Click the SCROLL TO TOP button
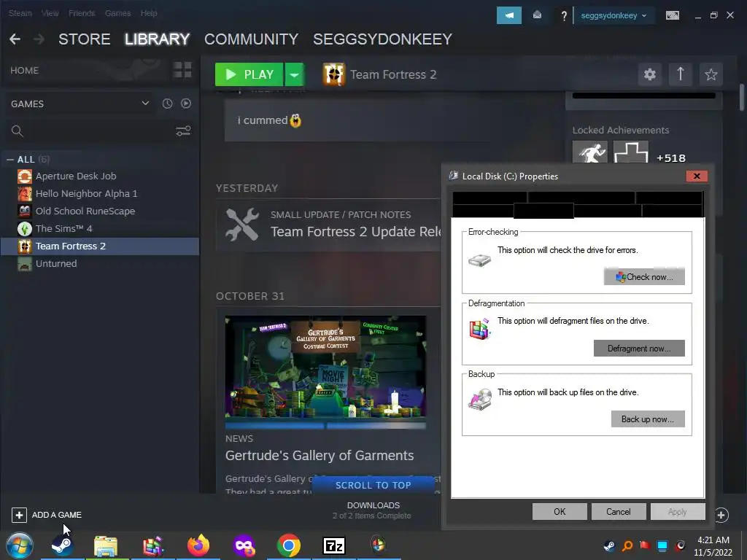This screenshot has height=560, width=747. click(x=373, y=485)
